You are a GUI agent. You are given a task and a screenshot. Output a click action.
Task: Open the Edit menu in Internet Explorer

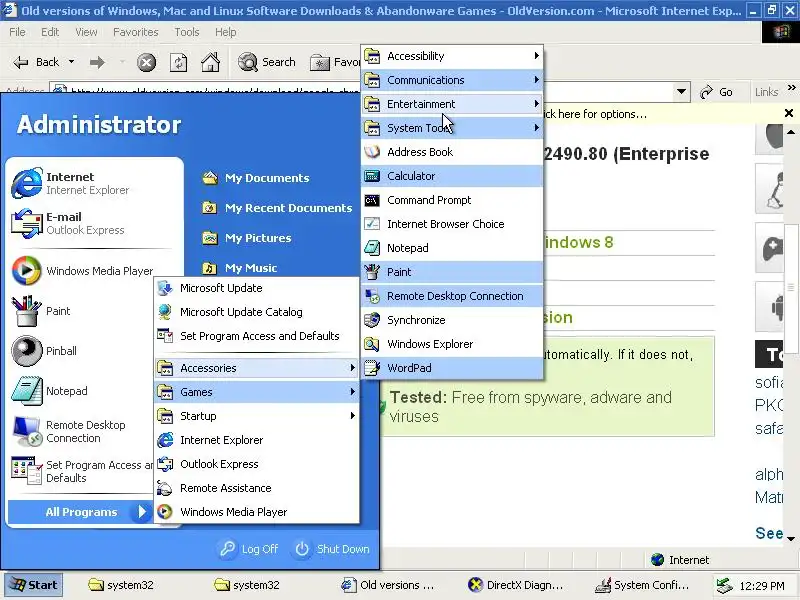click(50, 32)
